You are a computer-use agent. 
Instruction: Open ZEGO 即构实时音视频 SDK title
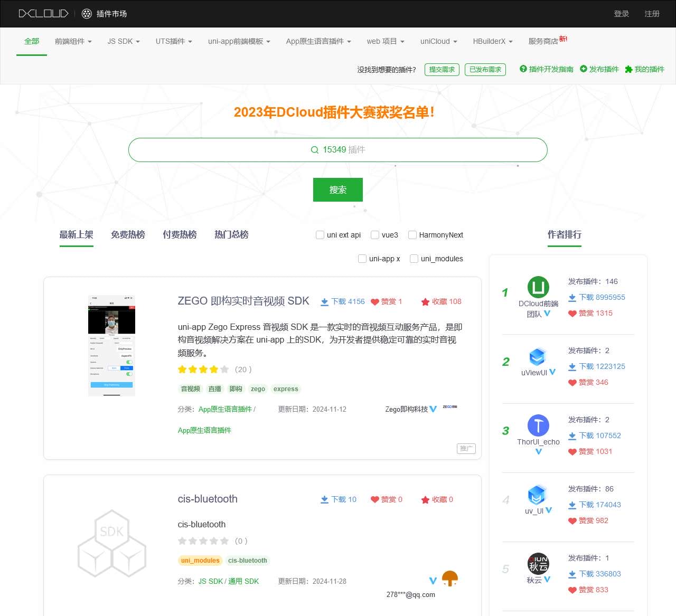point(243,301)
